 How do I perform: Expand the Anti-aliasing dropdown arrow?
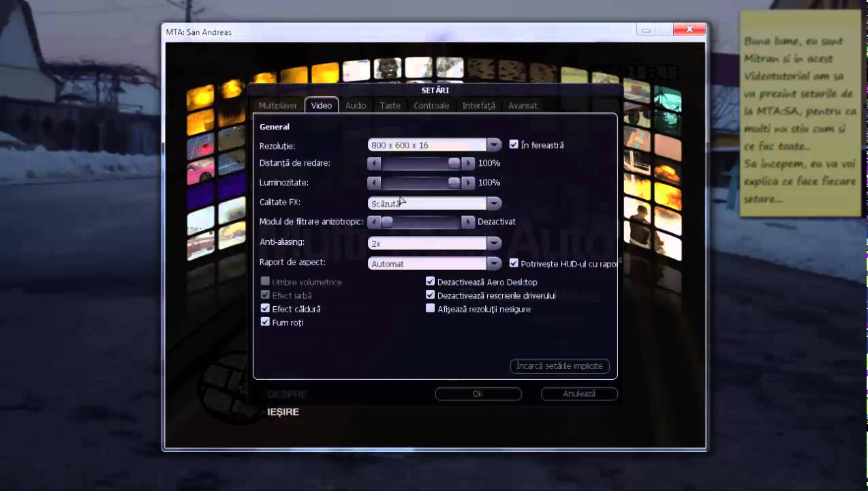[494, 243]
